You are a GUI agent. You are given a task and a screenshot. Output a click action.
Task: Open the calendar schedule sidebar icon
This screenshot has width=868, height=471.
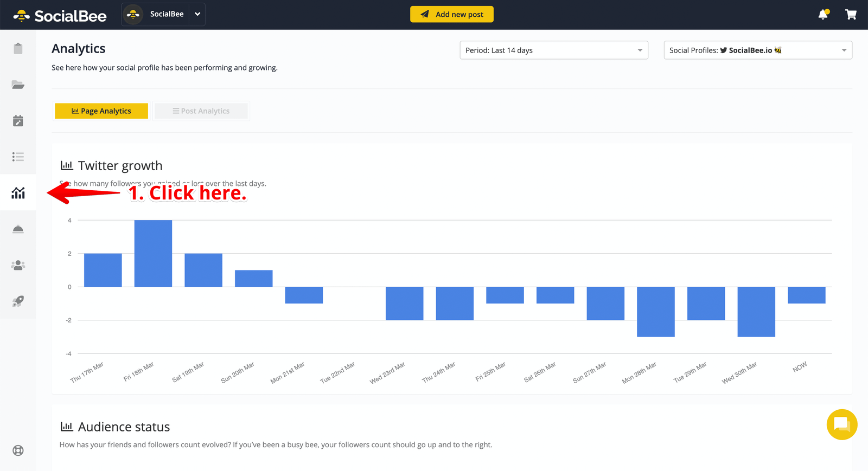18,120
